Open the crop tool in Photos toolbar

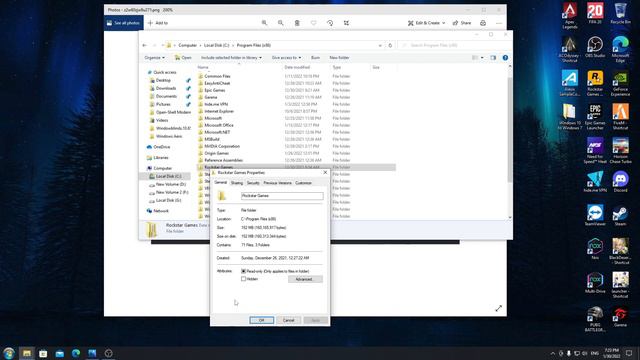[346, 23]
